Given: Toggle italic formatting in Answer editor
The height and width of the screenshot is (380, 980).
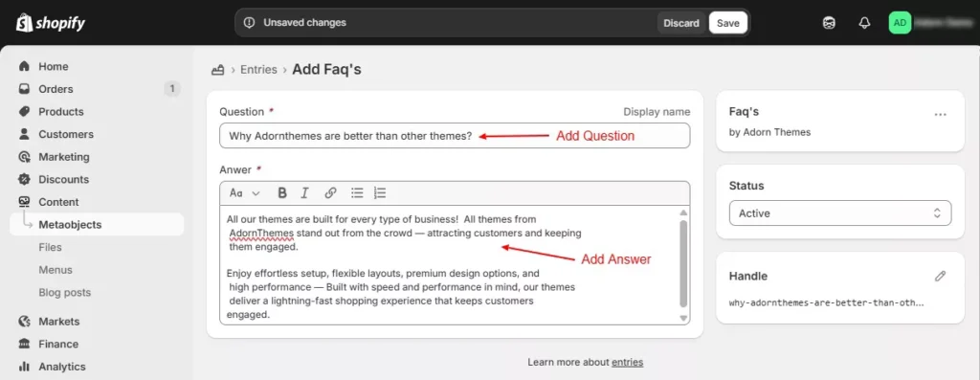Looking at the screenshot, I should (304, 193).
